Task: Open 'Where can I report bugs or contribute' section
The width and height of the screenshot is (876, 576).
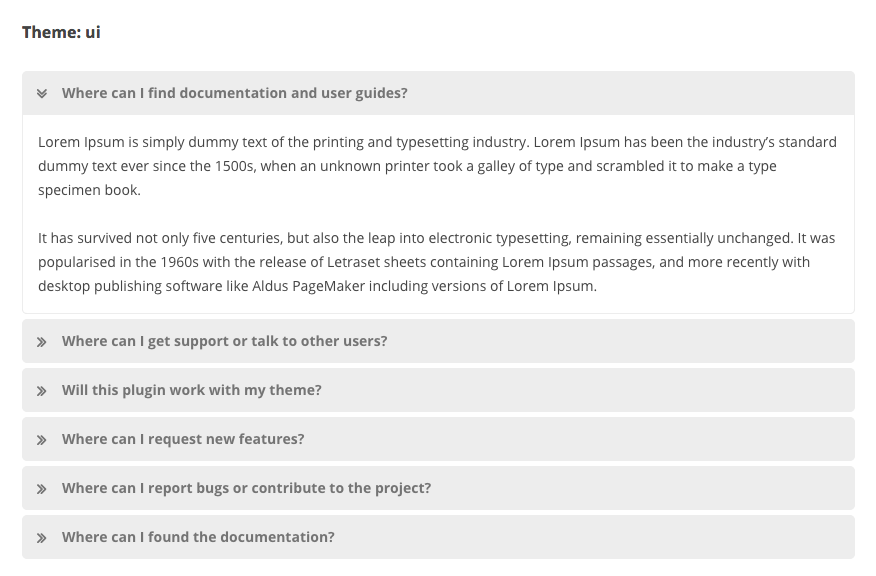Action: click(x=246, y=488)
